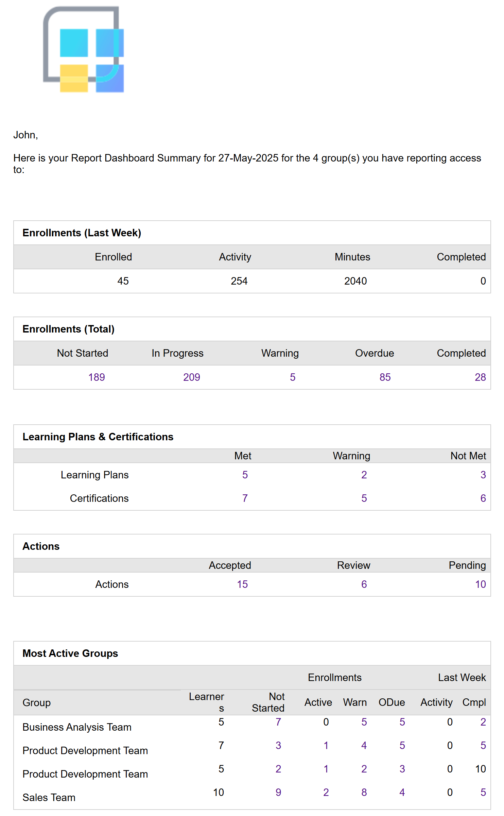
Task: Open the 28 Completed enrollments link
Action: pyautogui.click(x=480, y=377)
